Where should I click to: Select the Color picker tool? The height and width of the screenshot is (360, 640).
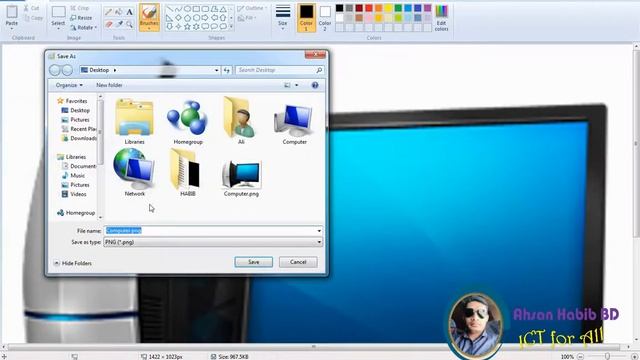tap(119, 24)
